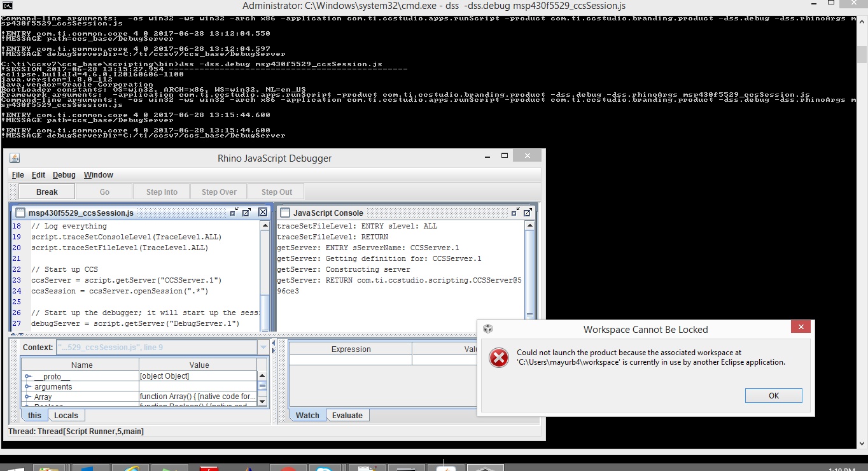Open the File menu
The width and height of the screenshot is (868, 471).
pos(18,175)
